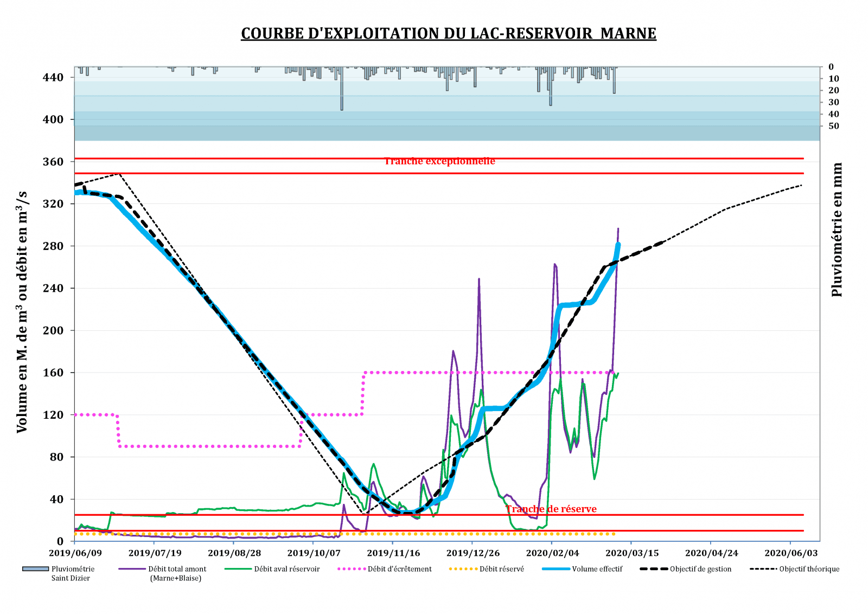Click the 2019/11/16 date tick label

click(x=393, y=553)
